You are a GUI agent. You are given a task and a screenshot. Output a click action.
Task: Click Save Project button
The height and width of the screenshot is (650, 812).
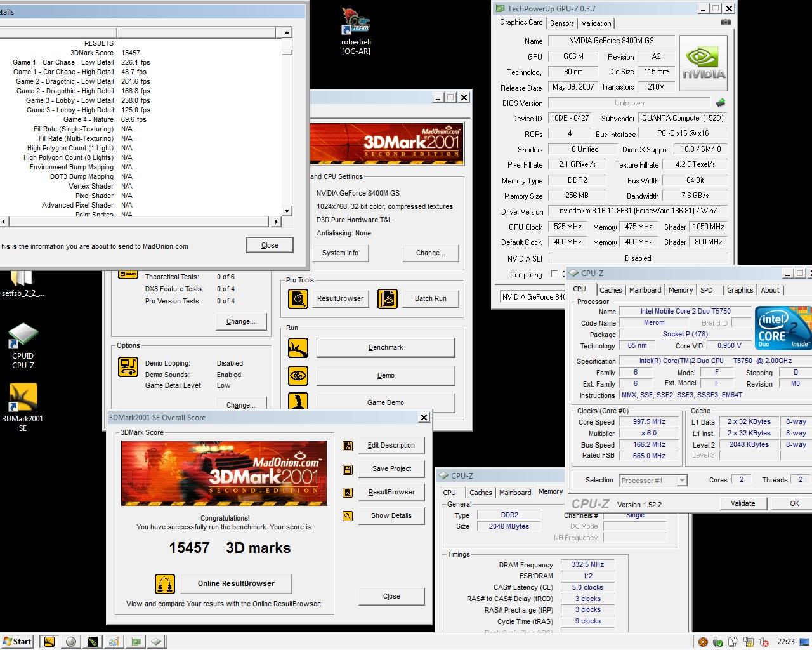coord(391,468)
